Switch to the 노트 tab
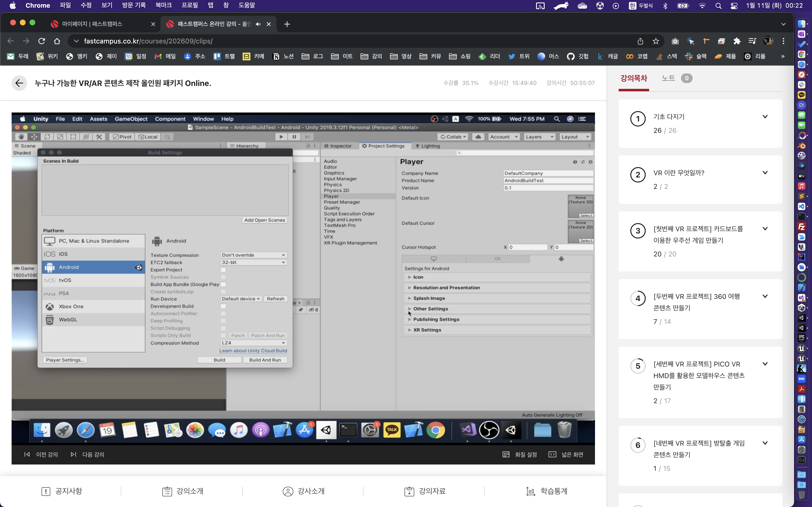 point(668,78)
